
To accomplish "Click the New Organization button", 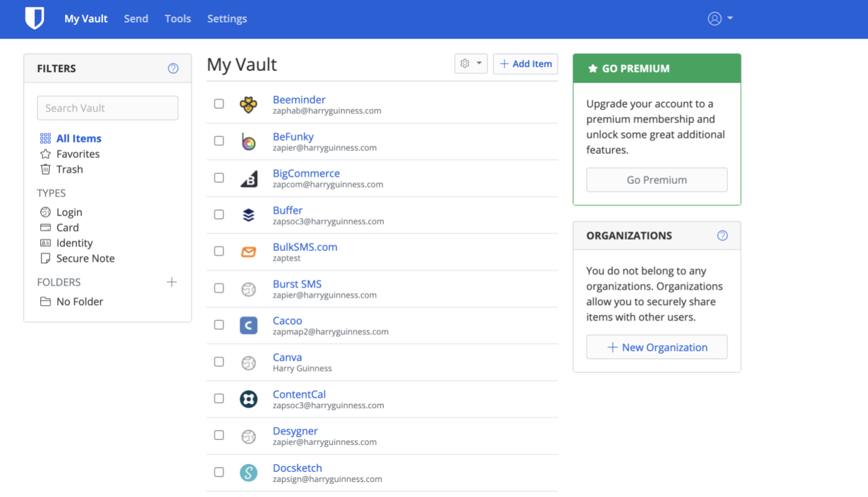I will [657, 347].
